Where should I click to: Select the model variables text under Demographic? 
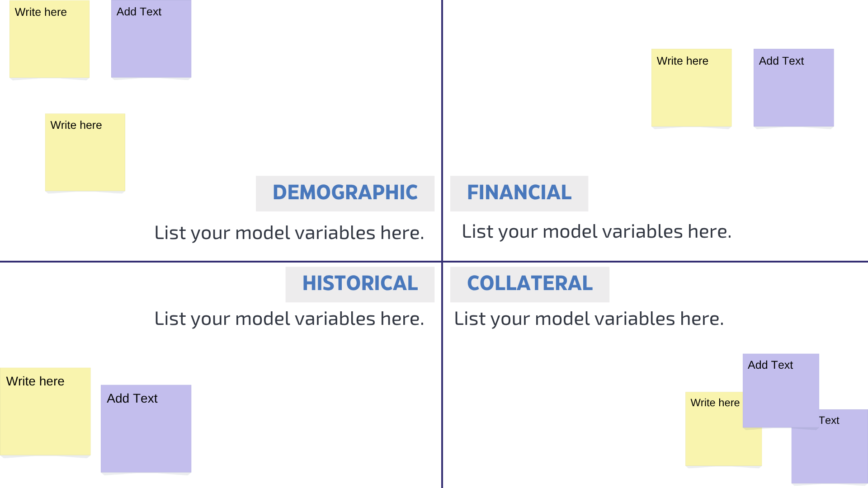click(x=289, y=233)
